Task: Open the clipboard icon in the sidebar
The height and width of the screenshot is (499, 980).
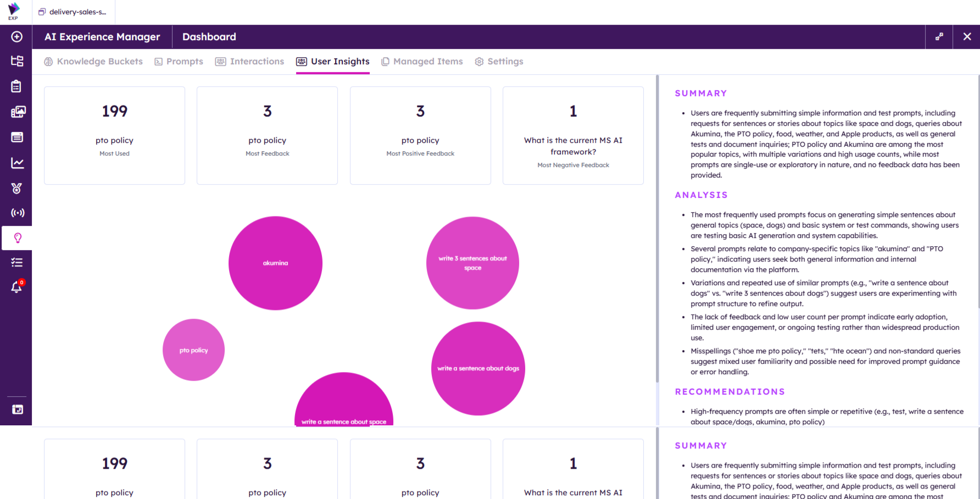Action: click(17, 86)
